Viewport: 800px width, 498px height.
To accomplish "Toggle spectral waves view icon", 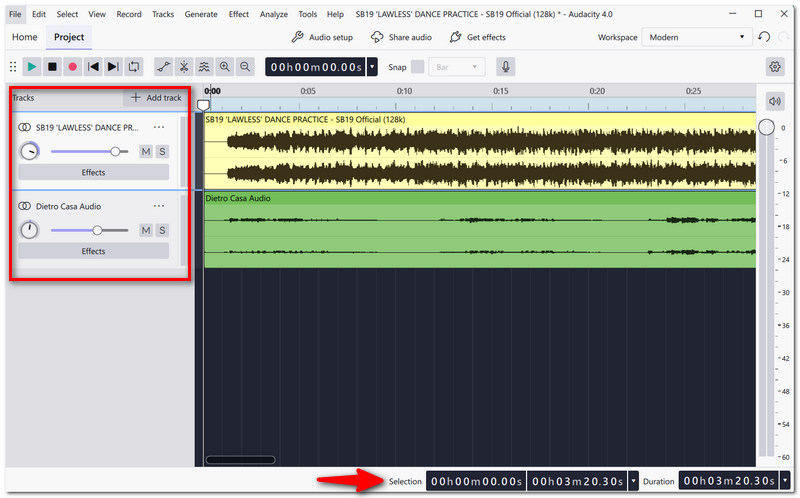I will (204, 67).
